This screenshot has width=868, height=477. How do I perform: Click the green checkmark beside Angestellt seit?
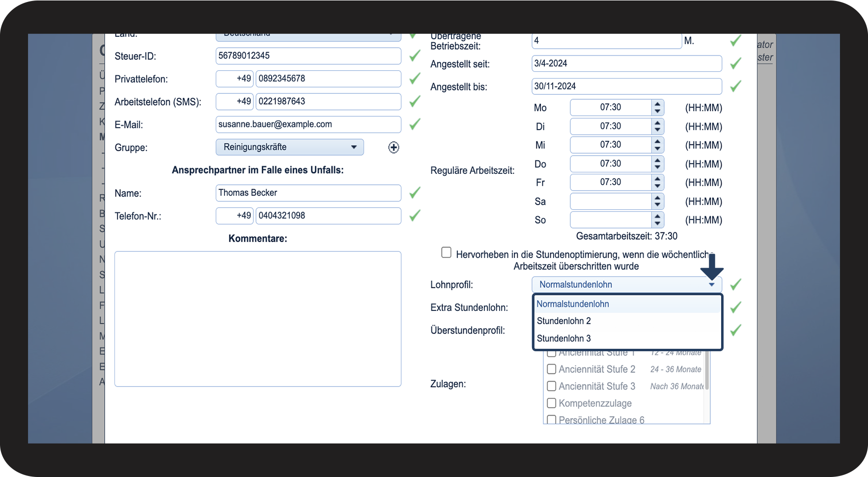[735, 63]
